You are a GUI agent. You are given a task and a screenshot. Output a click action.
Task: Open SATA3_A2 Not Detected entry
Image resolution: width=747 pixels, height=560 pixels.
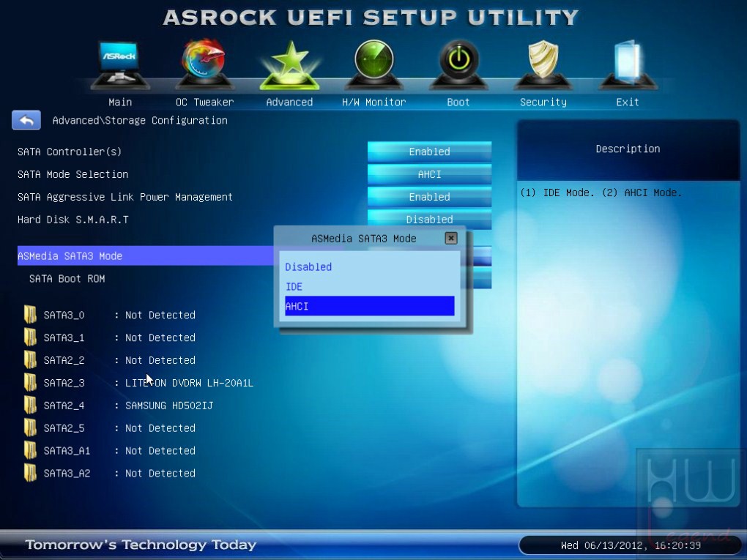(160, 473)
